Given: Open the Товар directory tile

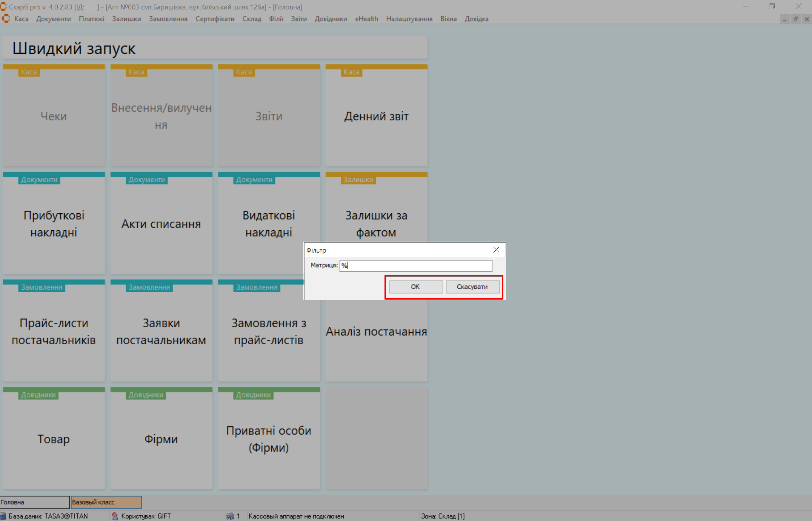Looking at the screenshot, I should point(54,439).
